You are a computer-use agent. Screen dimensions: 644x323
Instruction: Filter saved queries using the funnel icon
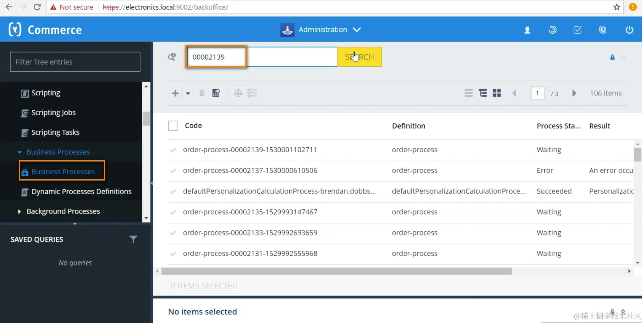click(x=133, y=239)
